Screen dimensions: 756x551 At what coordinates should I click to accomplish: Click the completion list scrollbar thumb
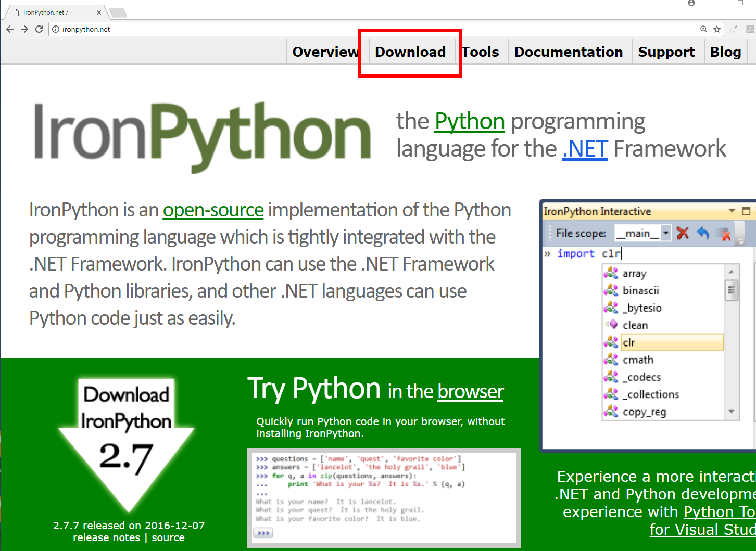732,290
